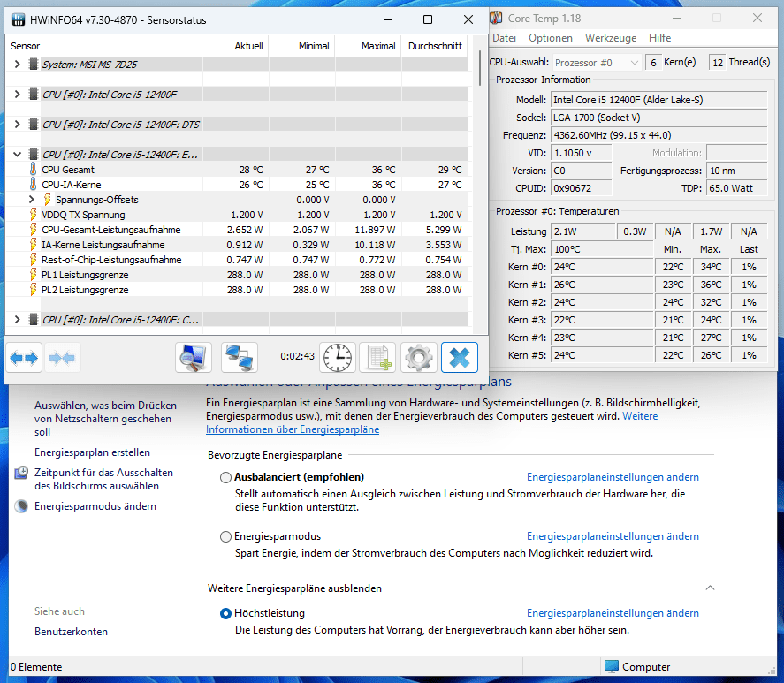This screenshot has width=784, height=683.
Task: Change plan settings for Höchstleistung
Action: (613, 613)
